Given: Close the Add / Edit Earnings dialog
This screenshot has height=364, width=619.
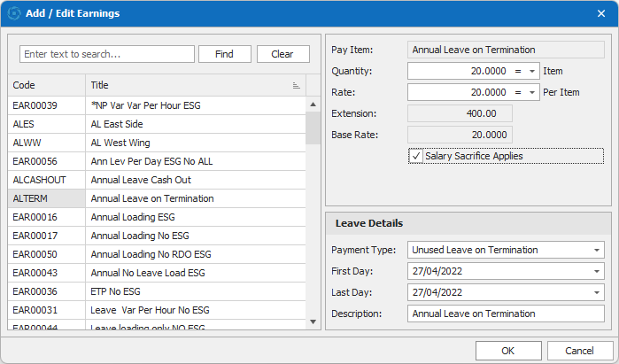Looking at the screenshot, I should tap(601, 13).
